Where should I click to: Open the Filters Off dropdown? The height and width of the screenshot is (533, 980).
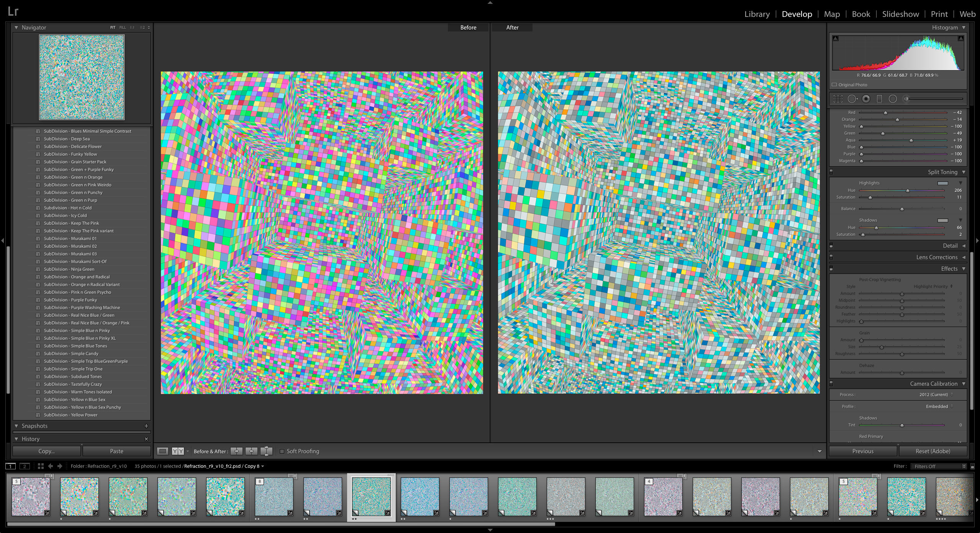point(939,466)
